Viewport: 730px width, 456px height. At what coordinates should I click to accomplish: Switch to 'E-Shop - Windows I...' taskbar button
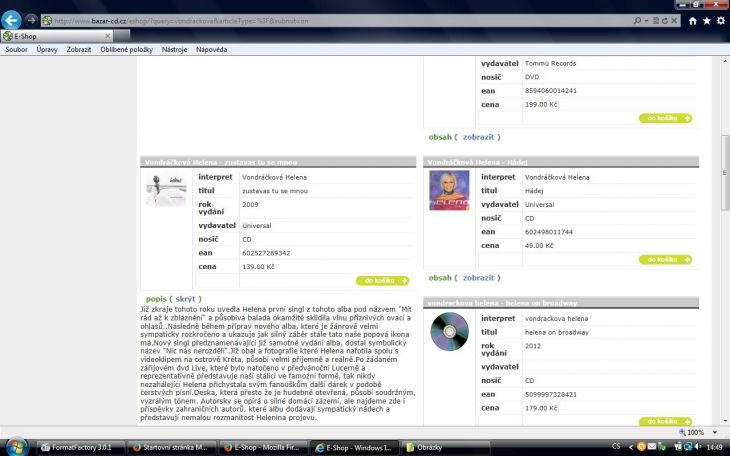pos(354,447)
